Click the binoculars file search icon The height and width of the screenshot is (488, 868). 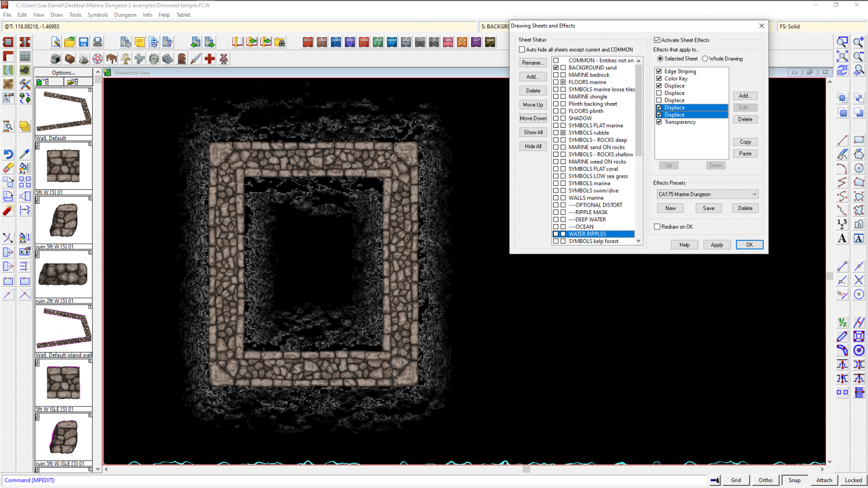[279, 42]
